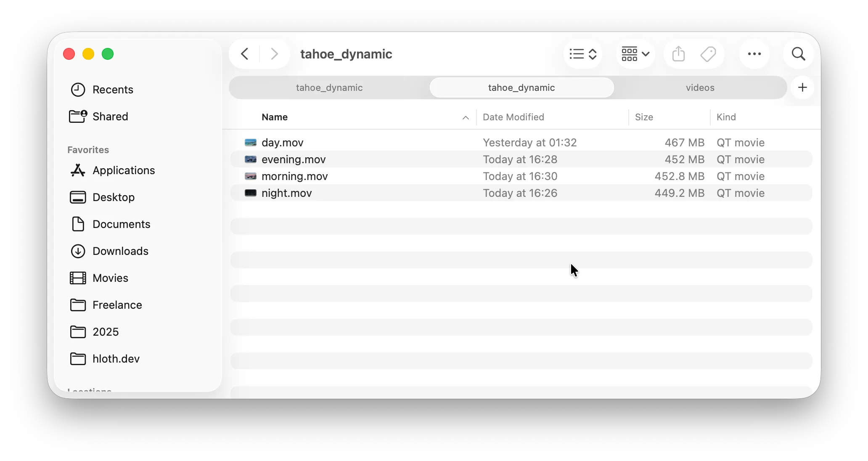This screenshot has width=868, height=461.
Task: Click the hloth.dev folder icon
Action: click(78, 359)
